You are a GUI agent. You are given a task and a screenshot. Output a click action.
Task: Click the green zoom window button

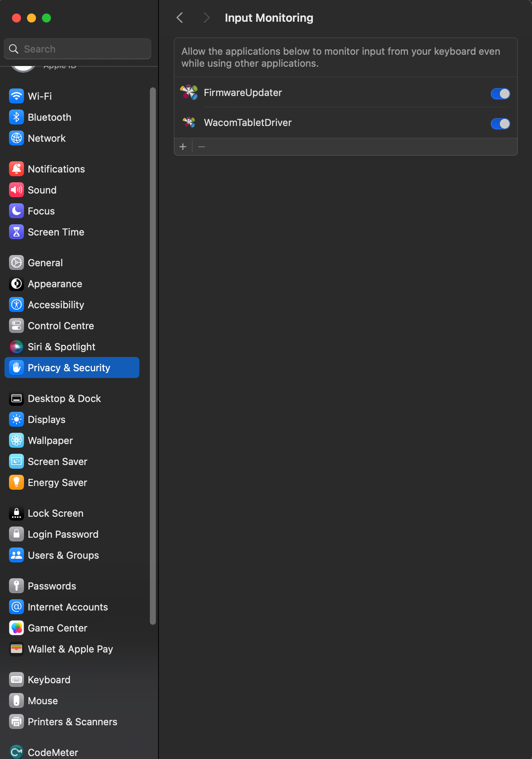point(46,18)
